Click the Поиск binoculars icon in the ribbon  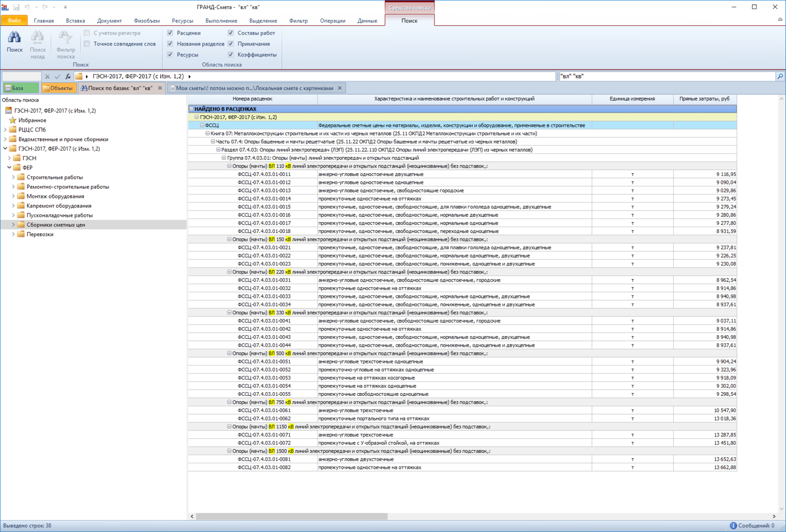[14, 38]
